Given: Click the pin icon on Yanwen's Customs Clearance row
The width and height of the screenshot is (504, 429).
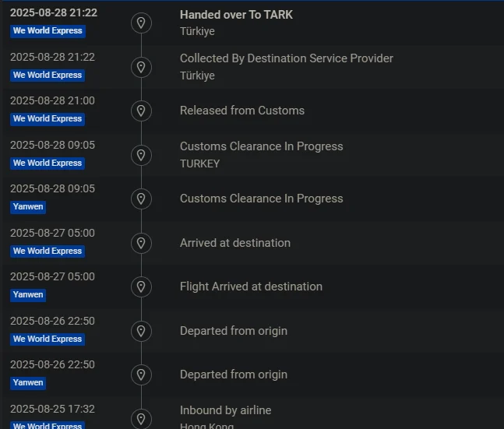Looking at the screenshot, I should 141,199.
